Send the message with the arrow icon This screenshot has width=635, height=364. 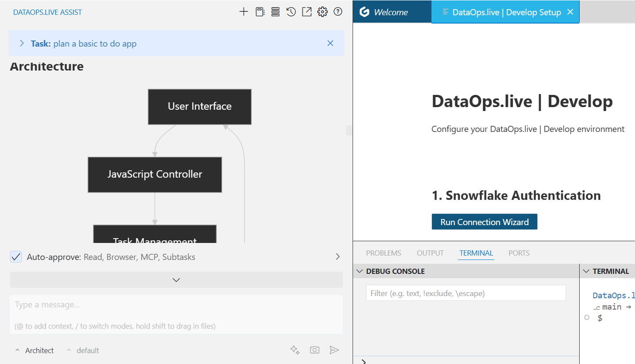tap(334, 350)
